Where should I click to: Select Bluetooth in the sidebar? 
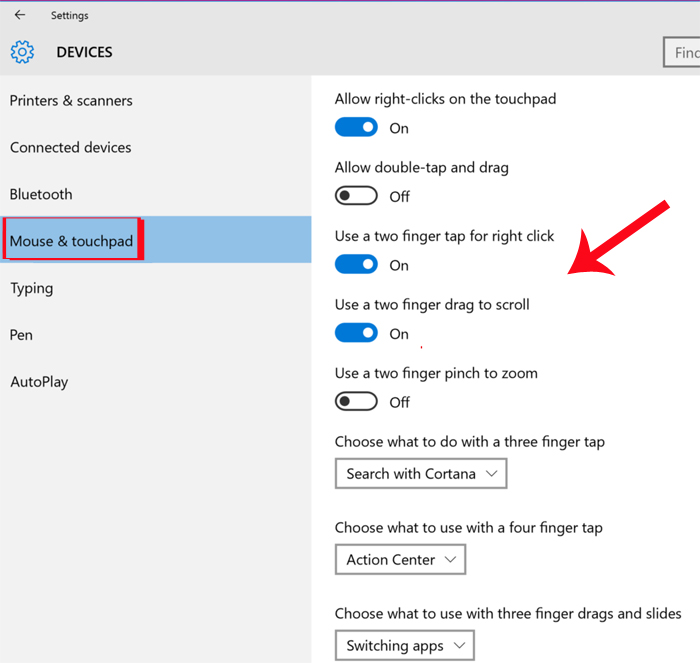coord(41,194)
